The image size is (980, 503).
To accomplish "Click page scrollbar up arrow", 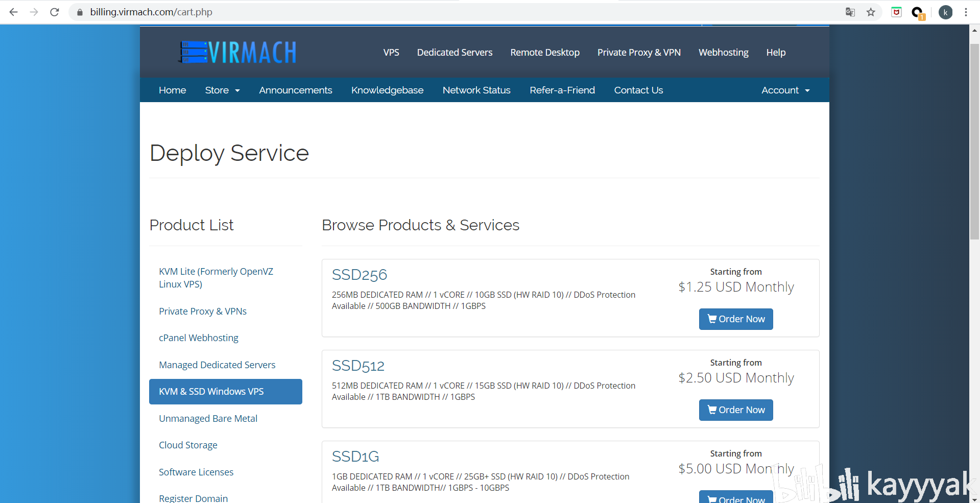I will [x=974, y=30].
